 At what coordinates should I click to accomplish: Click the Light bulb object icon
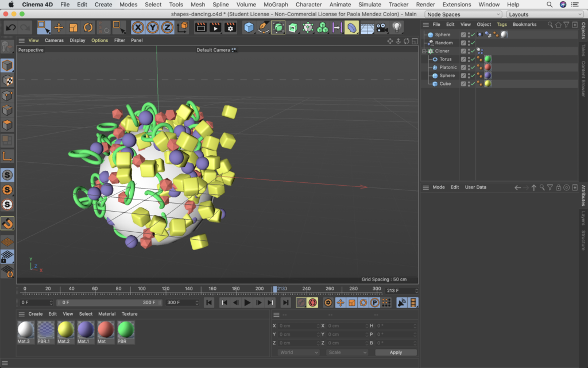(x=397, y=27)
